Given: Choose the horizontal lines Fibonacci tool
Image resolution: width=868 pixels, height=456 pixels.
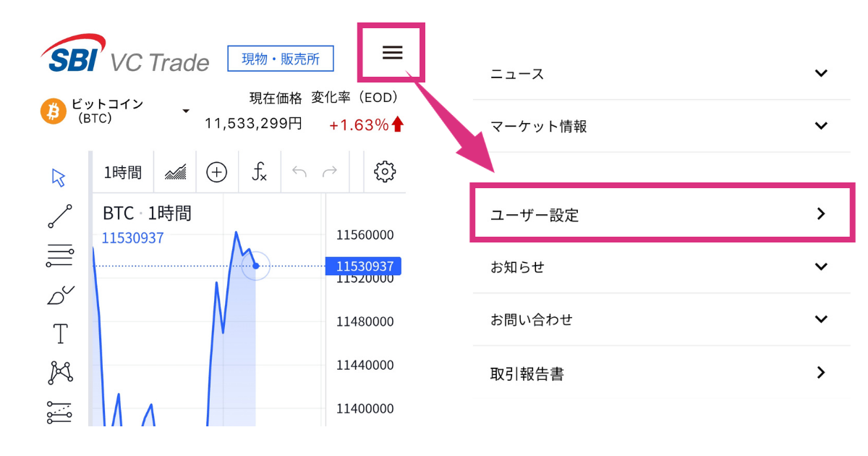Looking at the screenshot, I should [60, 256].
